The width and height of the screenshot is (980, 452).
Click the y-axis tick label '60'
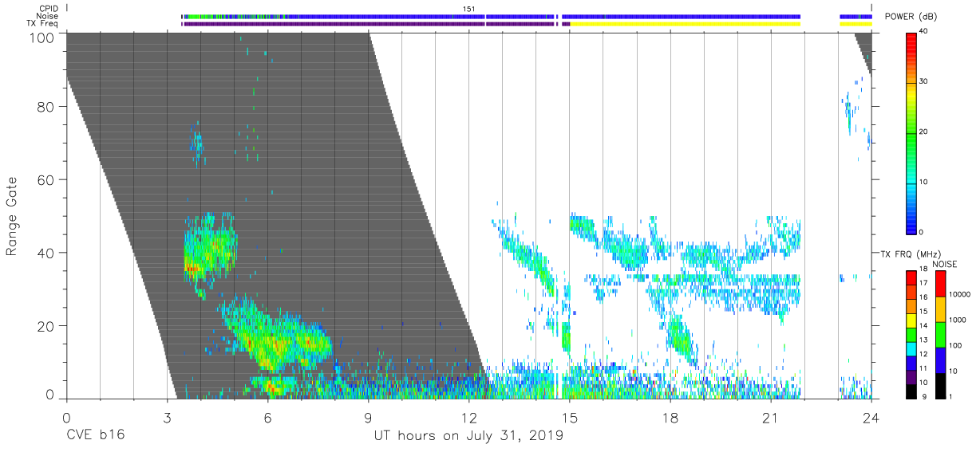pyautogui.click(x=47, y=179)
